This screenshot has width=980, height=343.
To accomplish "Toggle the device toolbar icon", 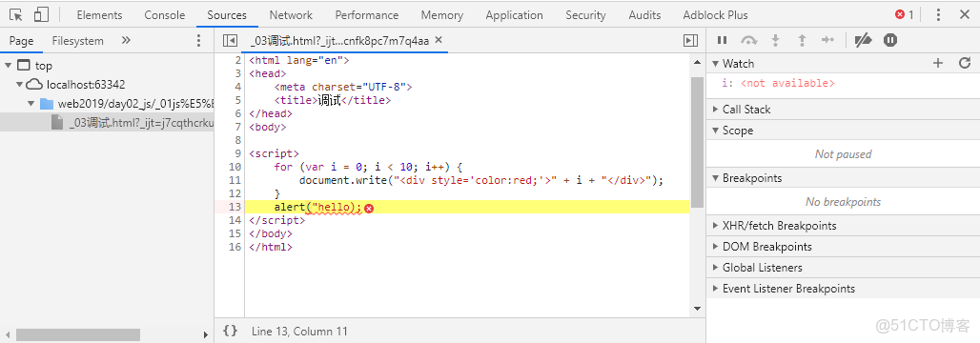I will [x=41, y=14].
